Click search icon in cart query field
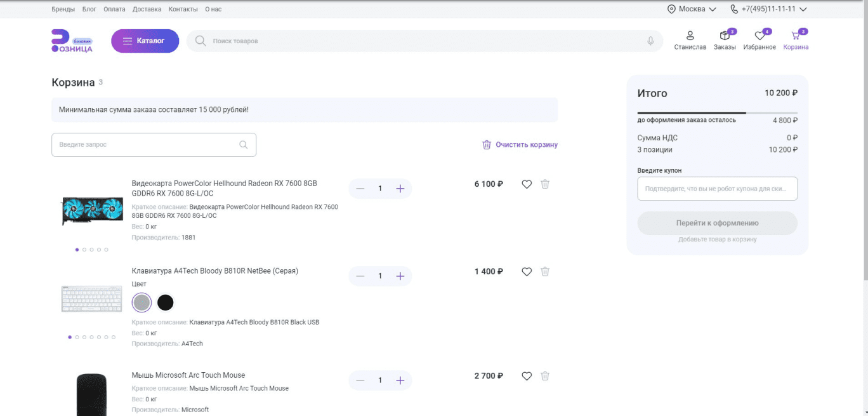Image resolution: width=868 pixels, height=416 pixels. tap(244, 145)
